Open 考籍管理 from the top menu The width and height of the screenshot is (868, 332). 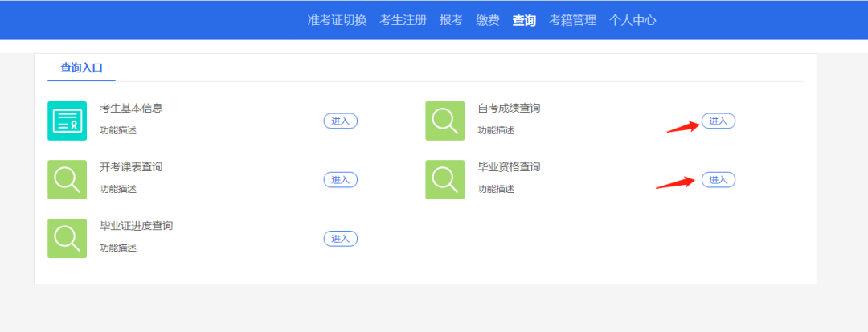click(572, 20)
